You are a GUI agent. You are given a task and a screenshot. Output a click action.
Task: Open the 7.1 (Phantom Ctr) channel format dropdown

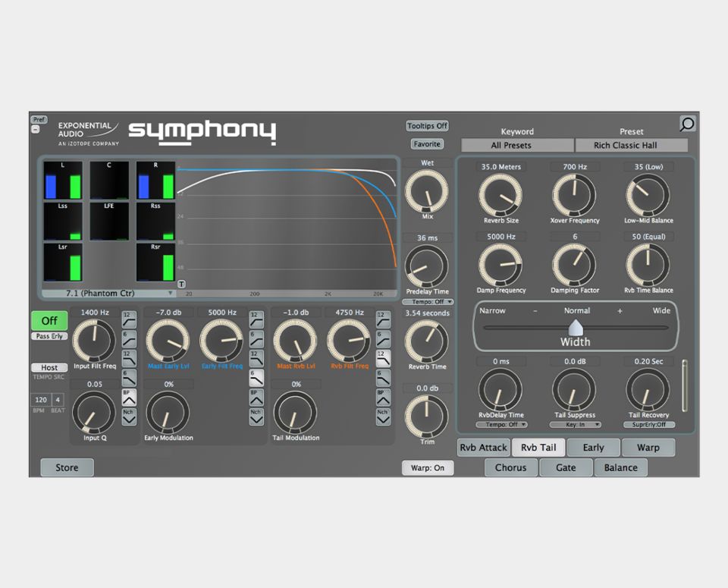108,293
